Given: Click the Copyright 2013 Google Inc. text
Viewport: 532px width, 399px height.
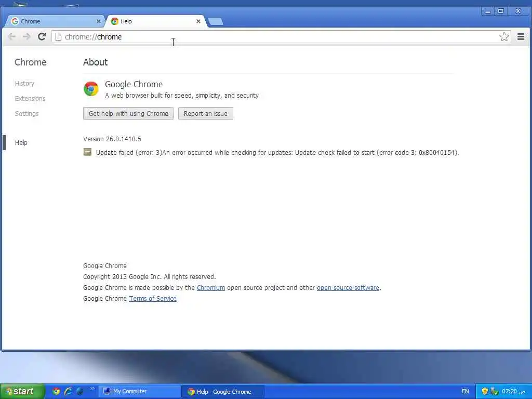Looking at the screenshot, I should click(149, 277).
